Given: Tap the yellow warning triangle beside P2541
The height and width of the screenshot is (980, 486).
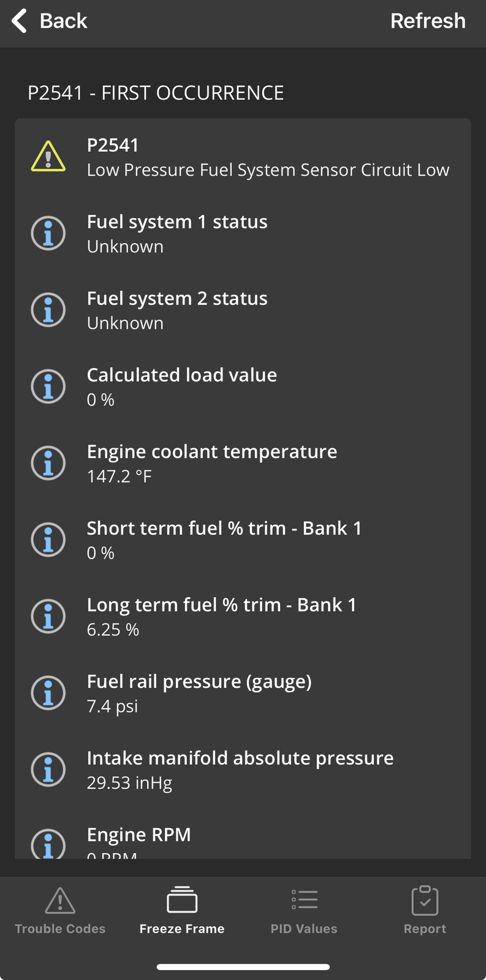Looking at the screenshot, I should [48, 156].
